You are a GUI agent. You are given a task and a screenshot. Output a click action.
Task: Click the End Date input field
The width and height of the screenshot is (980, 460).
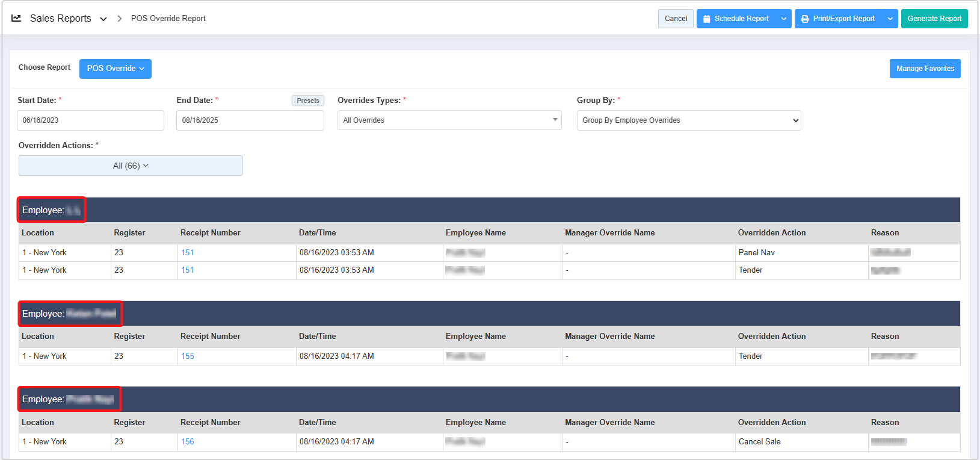tap(250, 120)
